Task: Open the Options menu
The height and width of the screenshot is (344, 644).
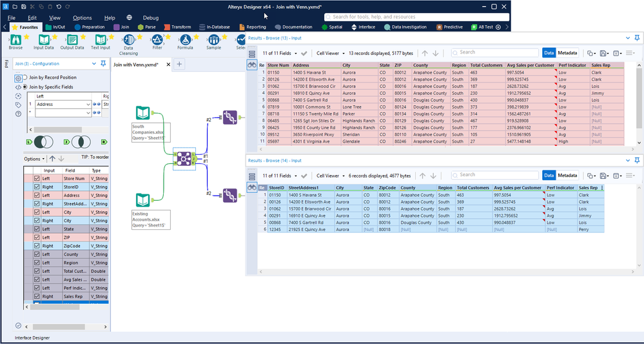Action: 82,17
